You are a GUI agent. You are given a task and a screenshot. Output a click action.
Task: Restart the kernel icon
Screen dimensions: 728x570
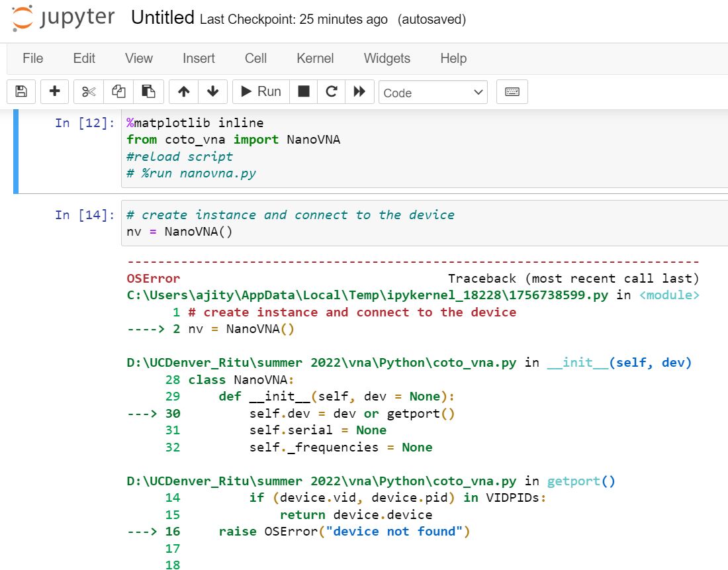pos(331,91)
